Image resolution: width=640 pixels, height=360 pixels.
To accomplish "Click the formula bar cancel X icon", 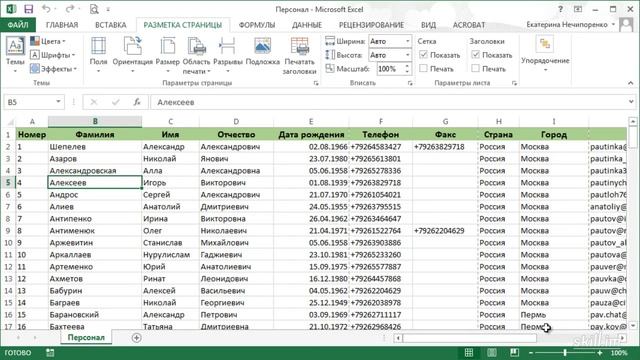I will [x=94, y=102].
